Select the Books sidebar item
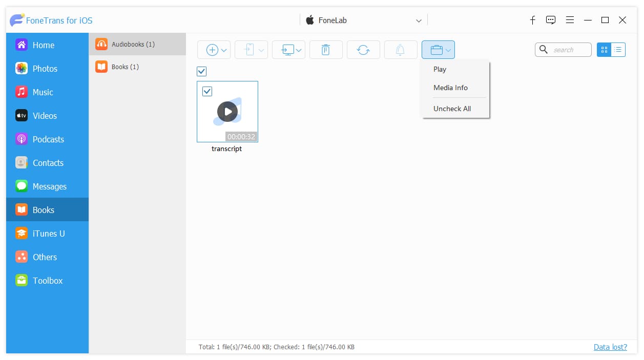The height and width of the screenshot is (360, 644). pyautogui.click(x=47, y=210)
